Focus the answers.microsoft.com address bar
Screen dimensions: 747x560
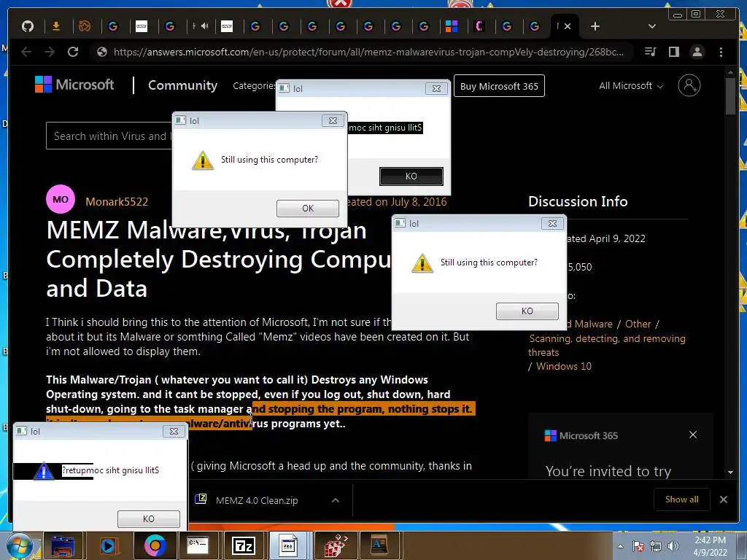click(368, 52)
